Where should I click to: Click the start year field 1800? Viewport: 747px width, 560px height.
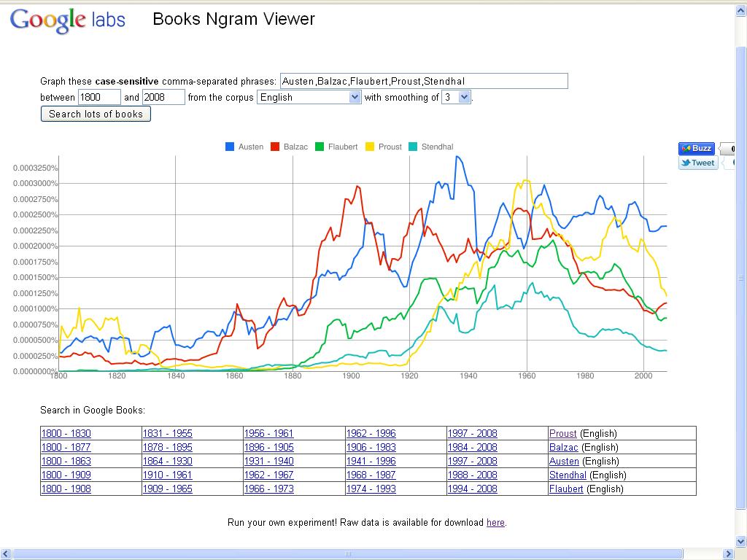pos(99,97)
